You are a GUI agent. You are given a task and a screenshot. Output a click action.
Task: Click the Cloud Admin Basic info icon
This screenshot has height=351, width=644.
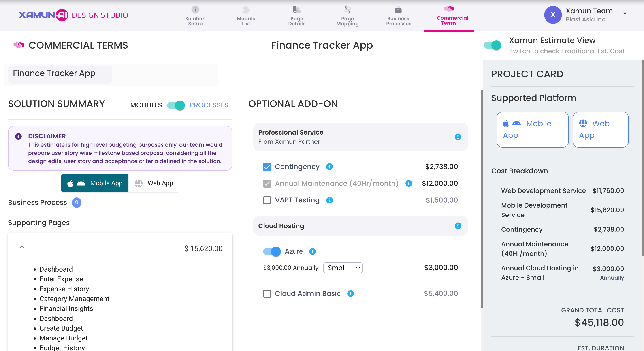pos(350,293)
